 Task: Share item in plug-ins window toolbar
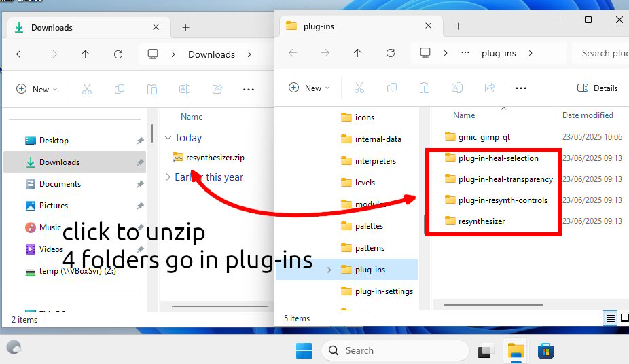[490, 88]
